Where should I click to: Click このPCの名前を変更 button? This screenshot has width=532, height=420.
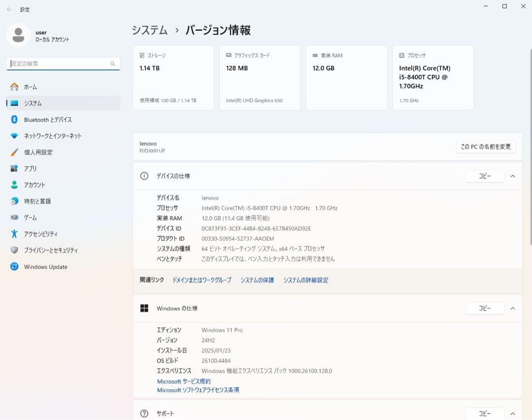(486, 146)
